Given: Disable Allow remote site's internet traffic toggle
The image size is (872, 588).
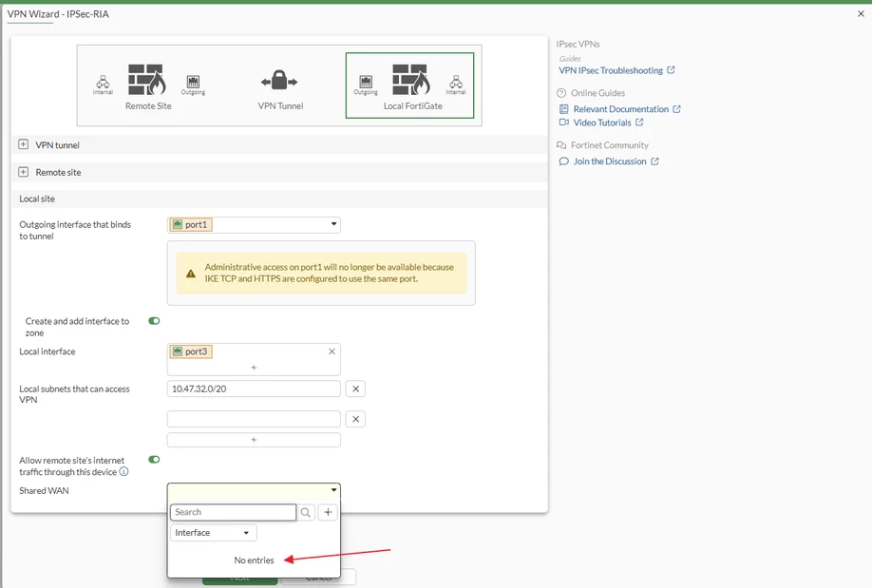Looking at the screenshot, I should (154, 460).
